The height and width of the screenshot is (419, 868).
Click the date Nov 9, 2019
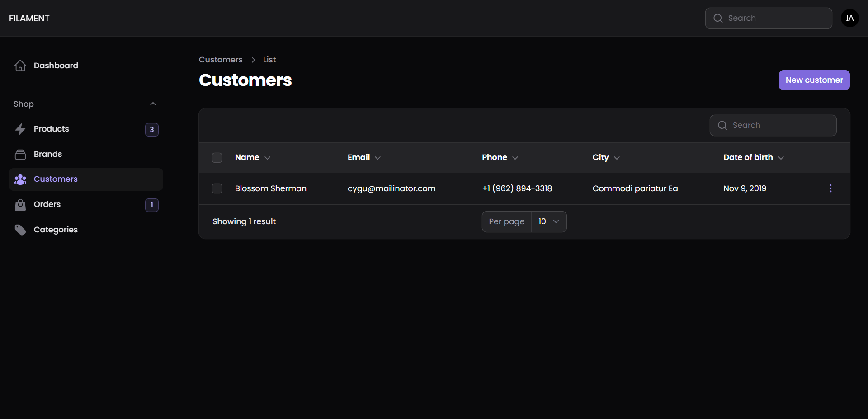tap(745, 188)
